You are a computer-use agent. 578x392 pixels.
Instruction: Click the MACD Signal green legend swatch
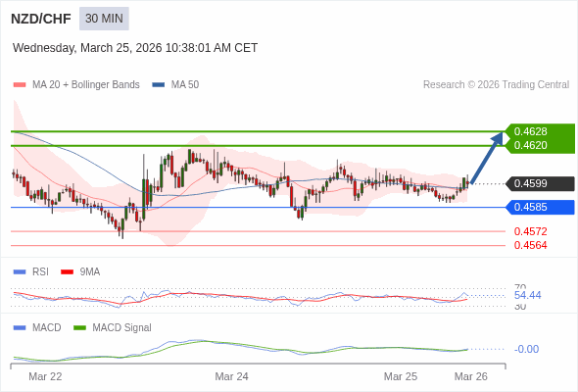click(x=79, y=328)
